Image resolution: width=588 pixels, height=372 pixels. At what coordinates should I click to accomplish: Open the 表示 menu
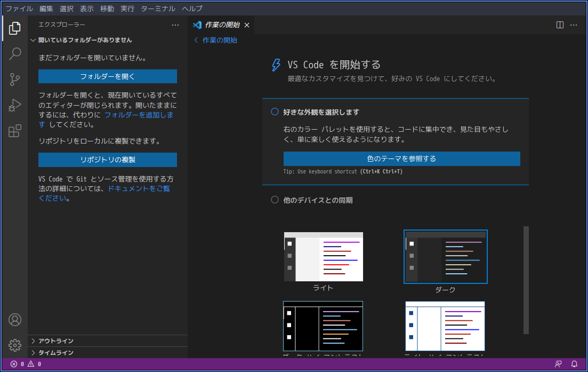(x=86, y=8)
